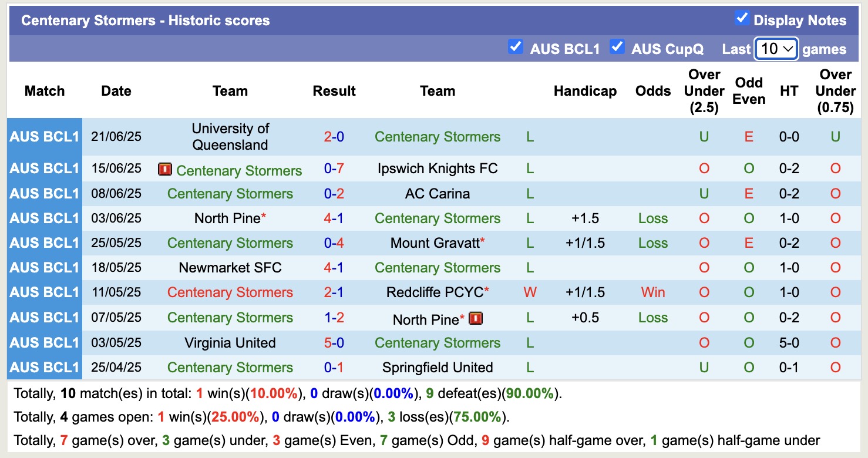Disable the AUS BCL1 filter checkbox
This screenshot has width=868, height=458.
(516, 48)
